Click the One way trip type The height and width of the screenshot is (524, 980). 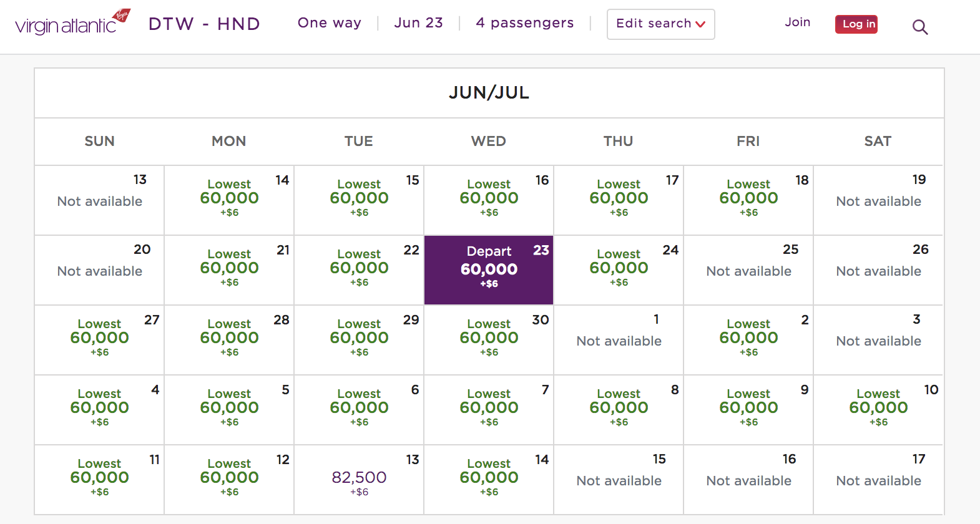[x=329, y=23]
